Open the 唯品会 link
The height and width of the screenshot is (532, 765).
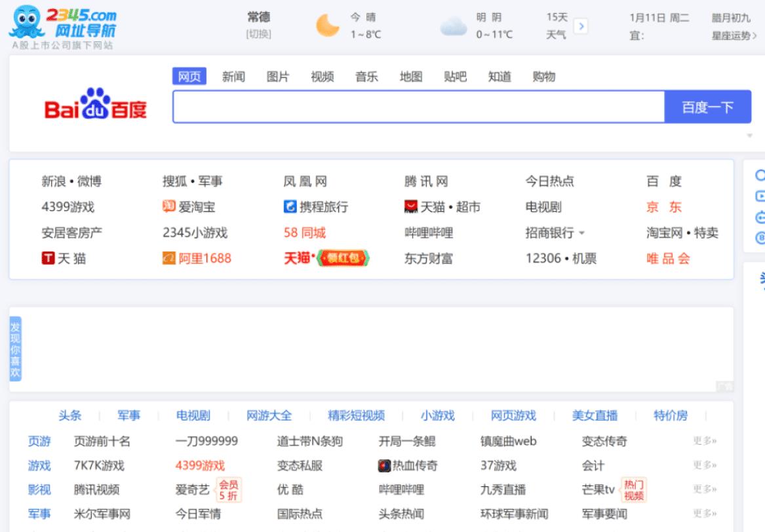669,258
